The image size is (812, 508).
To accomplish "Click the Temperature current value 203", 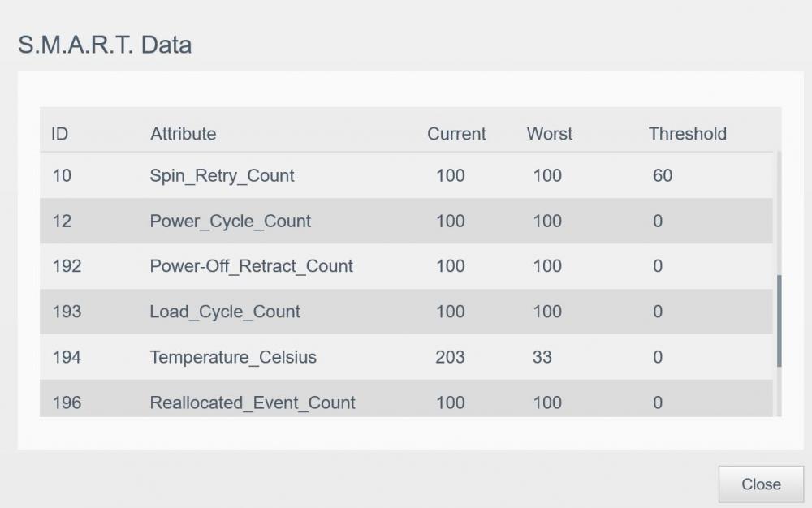I will coord(450,357).
